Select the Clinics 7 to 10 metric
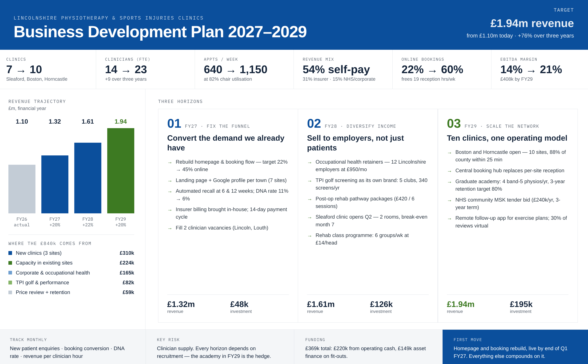This screenshot has width=588, height=364. click(24, 70)
